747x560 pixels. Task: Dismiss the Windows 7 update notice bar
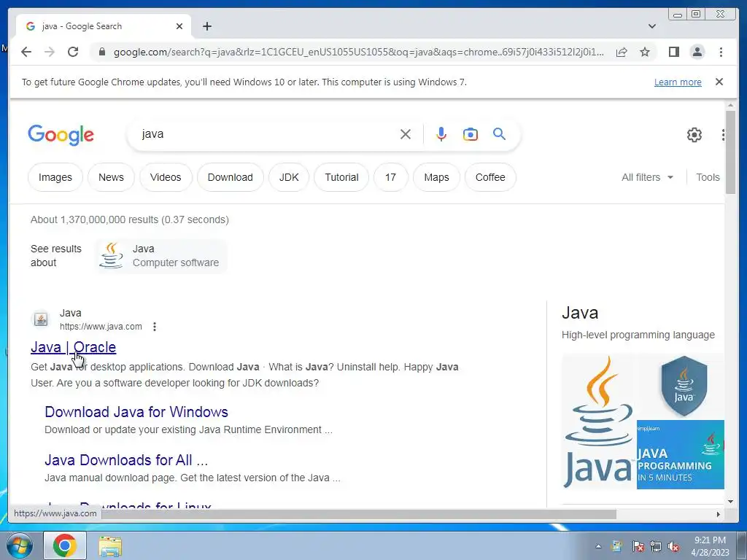pyautogui.click(x=719, y=82)
